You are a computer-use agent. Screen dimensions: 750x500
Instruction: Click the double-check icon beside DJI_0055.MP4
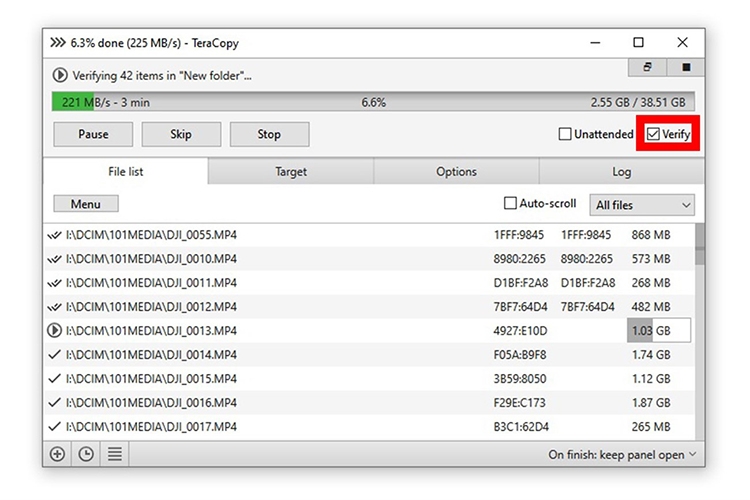(x=55, y=235)
